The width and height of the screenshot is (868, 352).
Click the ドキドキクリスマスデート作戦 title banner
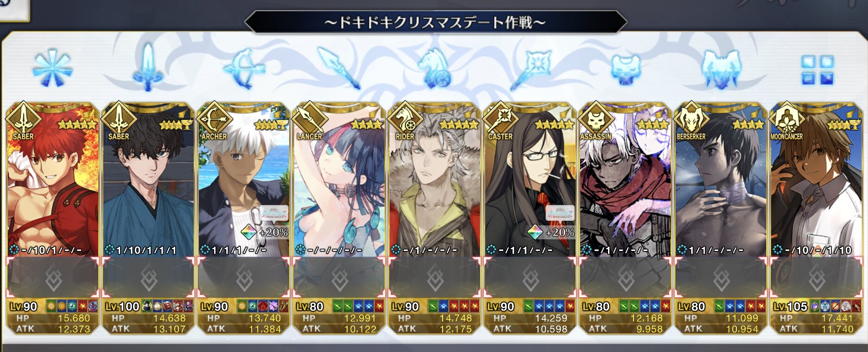tap(435, 22)
